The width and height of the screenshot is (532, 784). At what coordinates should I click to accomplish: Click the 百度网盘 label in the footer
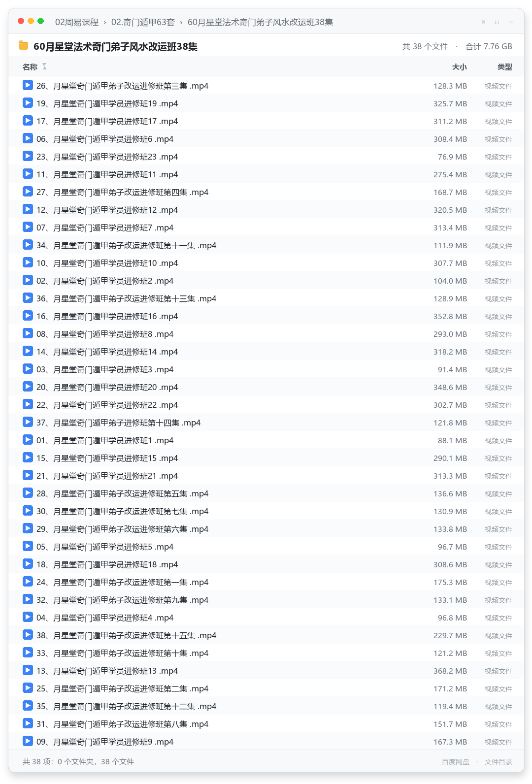(x=456, y=762)
